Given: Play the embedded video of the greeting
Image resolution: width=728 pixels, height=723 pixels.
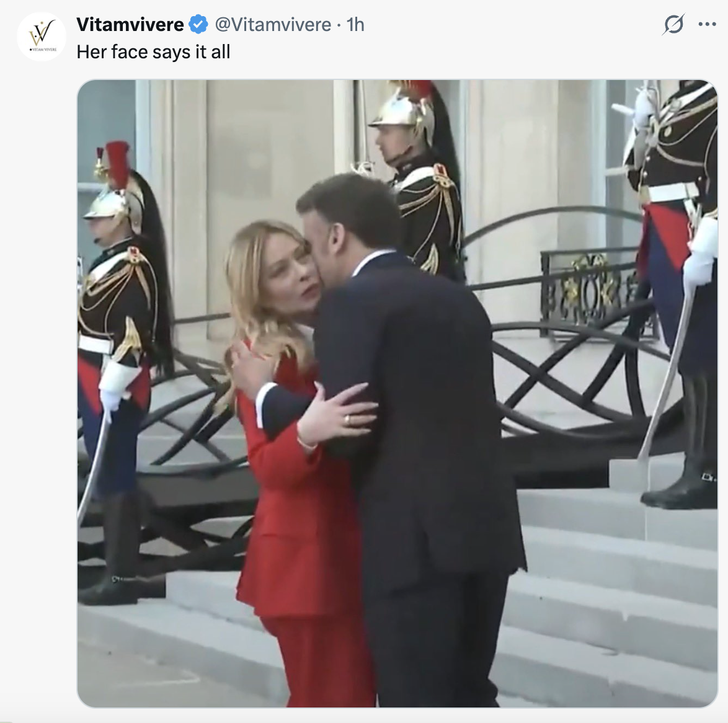Looking at the screenshot, I should pos(397,393).
